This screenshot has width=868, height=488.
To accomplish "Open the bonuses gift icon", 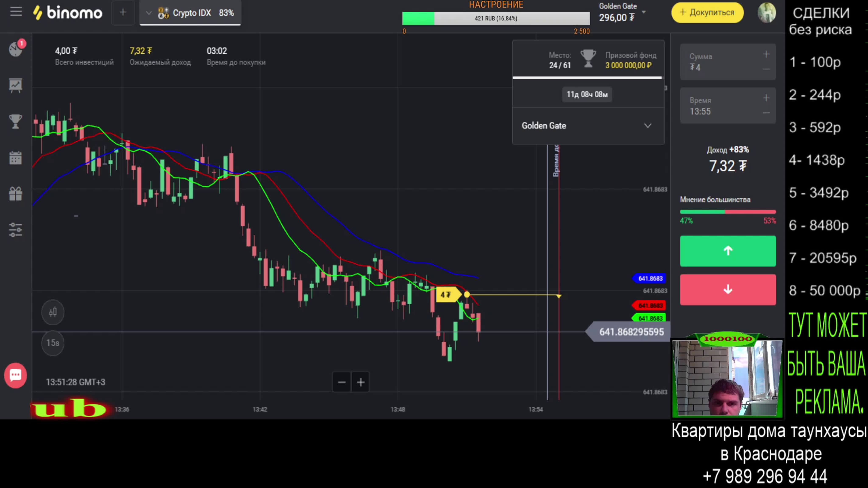I will tap(15, 194).
